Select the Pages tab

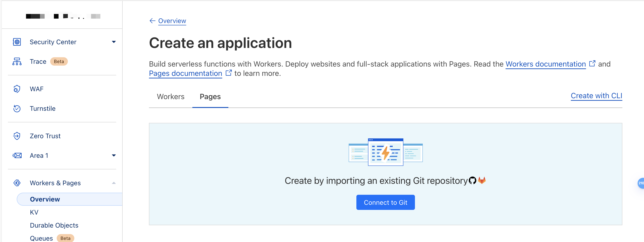[210, 97]
